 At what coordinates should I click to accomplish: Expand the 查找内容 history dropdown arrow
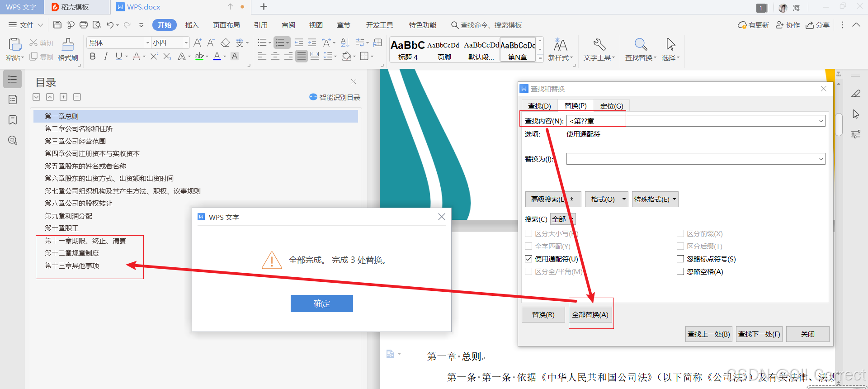[821, 121]
